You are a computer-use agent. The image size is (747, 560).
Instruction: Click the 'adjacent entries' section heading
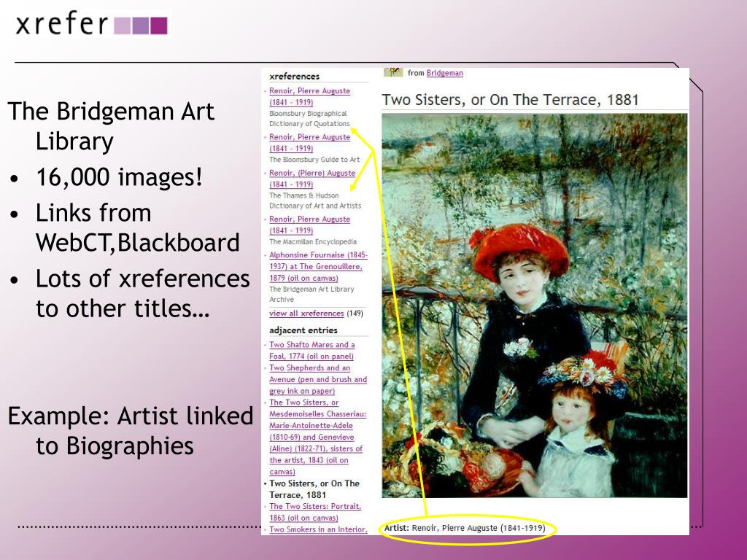(303, 330)
